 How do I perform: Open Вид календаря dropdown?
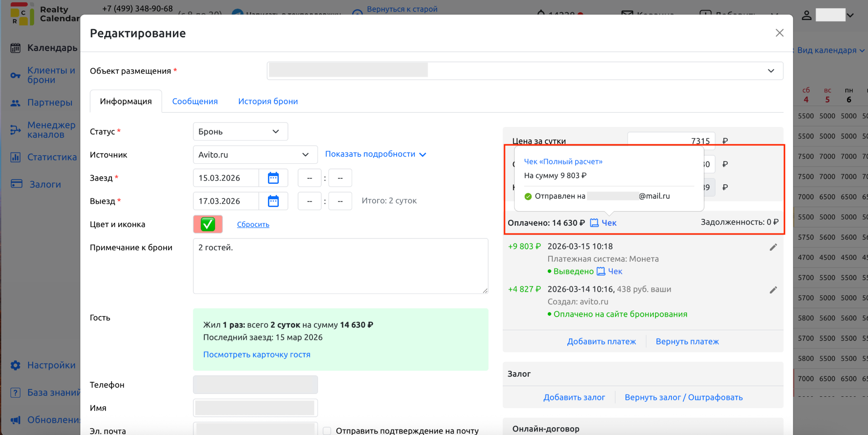pyautogui.click(x=831, y=51)
